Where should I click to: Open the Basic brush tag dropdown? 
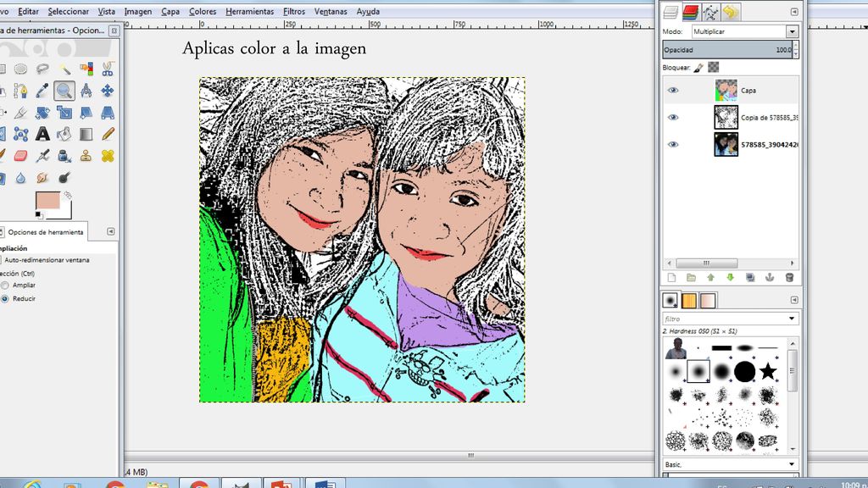pyautogui.click(x=792, y=464)
